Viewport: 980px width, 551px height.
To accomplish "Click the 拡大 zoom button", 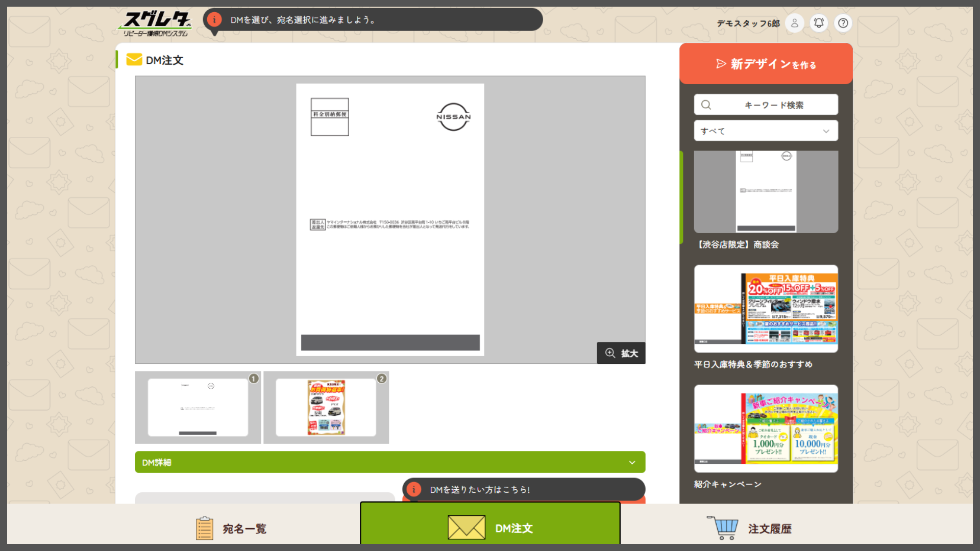I will [621, 353].
